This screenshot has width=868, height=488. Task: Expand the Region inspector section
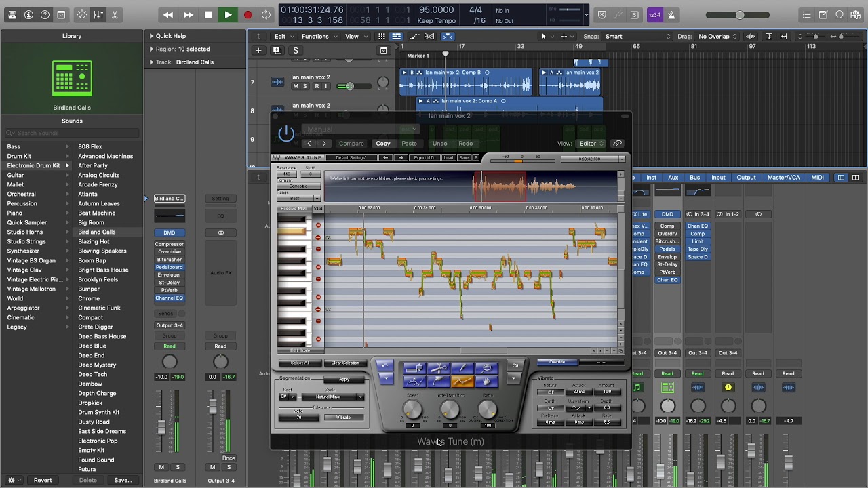(x=152, y=49)
